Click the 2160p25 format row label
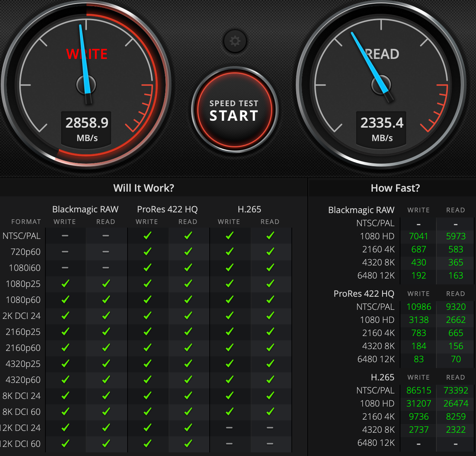The height and width of the screenshot is (456, 476). (23, 332)
